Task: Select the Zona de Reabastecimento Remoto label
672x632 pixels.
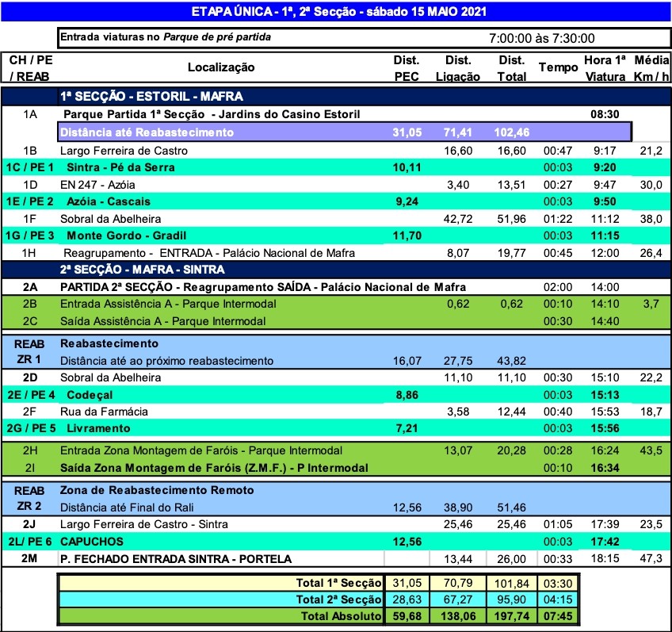Action: click(x=157, y=490)
